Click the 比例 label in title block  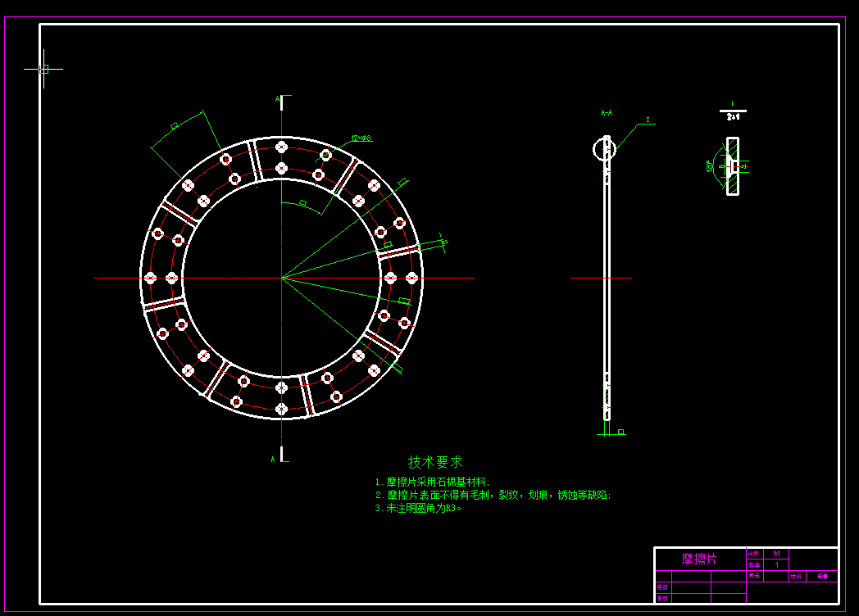click(754, 554)
